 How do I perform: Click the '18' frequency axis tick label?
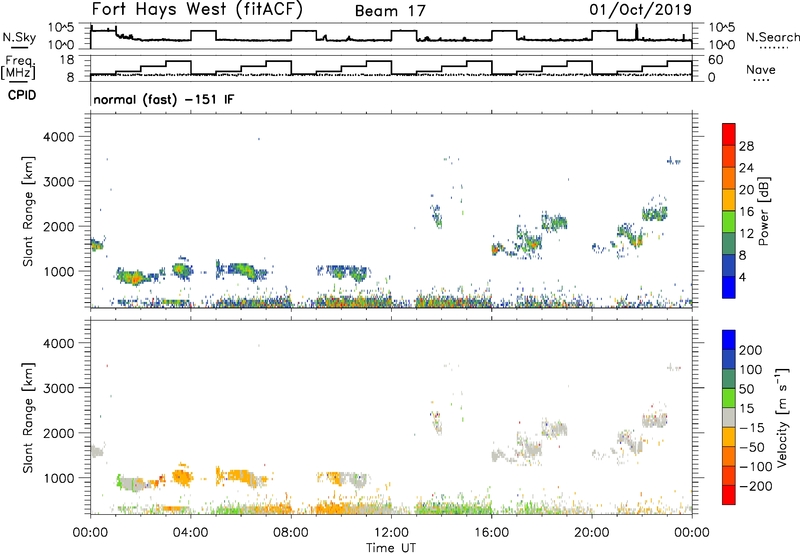pyautogui.click(x=67, y=60)
